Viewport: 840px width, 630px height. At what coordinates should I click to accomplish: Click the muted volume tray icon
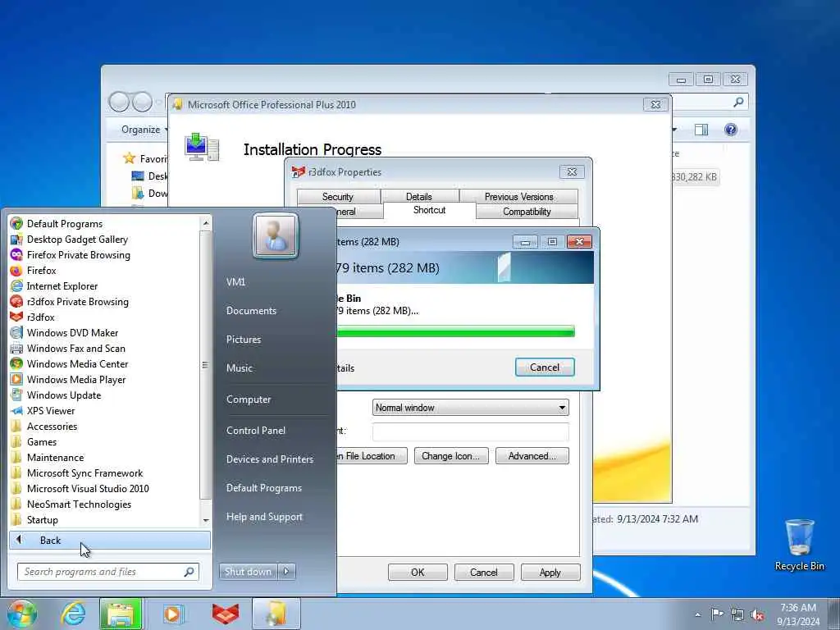(x=757, y=614)
